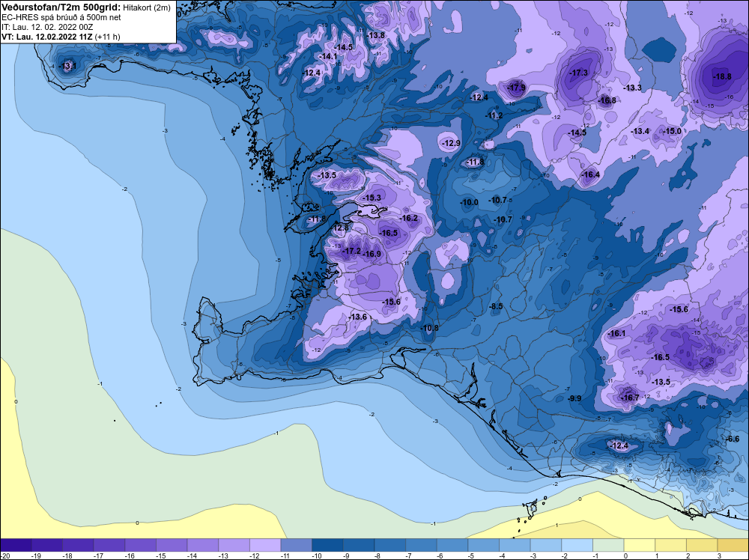
Task: Click the -16.2 temperature label
Action: click(409, 218)
